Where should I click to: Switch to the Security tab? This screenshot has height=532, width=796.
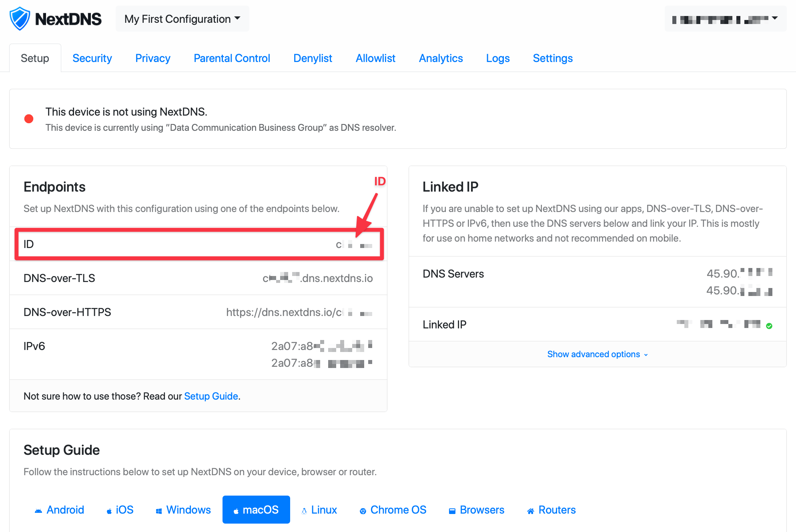[92, 58]
